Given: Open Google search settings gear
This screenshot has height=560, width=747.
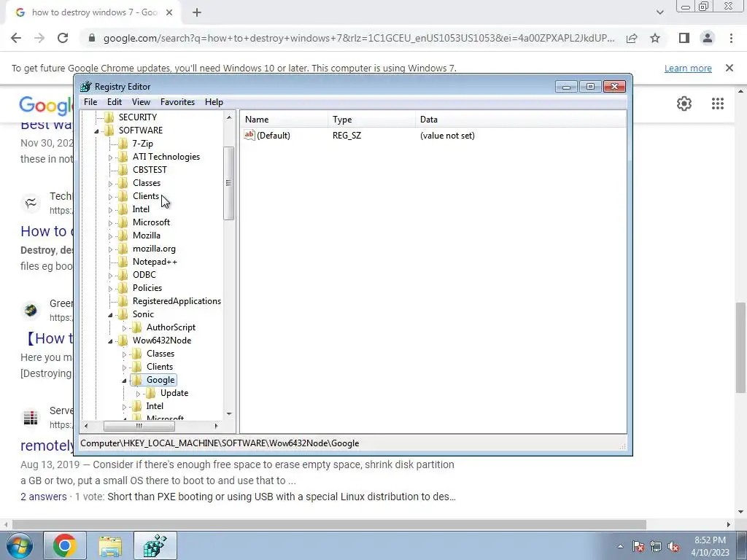Looking at the screenshot, I should pos(684,104).
